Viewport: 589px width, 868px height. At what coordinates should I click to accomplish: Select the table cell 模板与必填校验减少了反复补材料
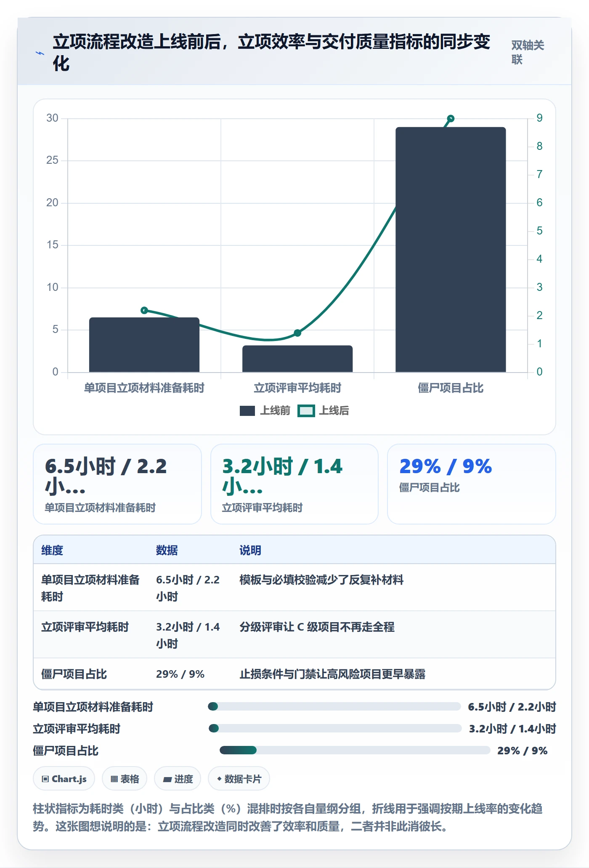tap(321, 580)
